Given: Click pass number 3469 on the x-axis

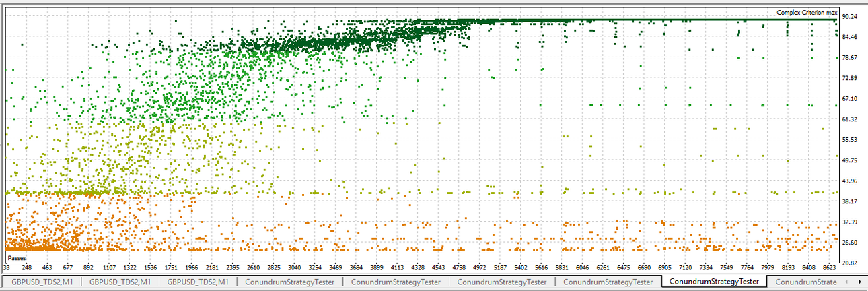Looking at the screenshot, I should coord(337,268).
